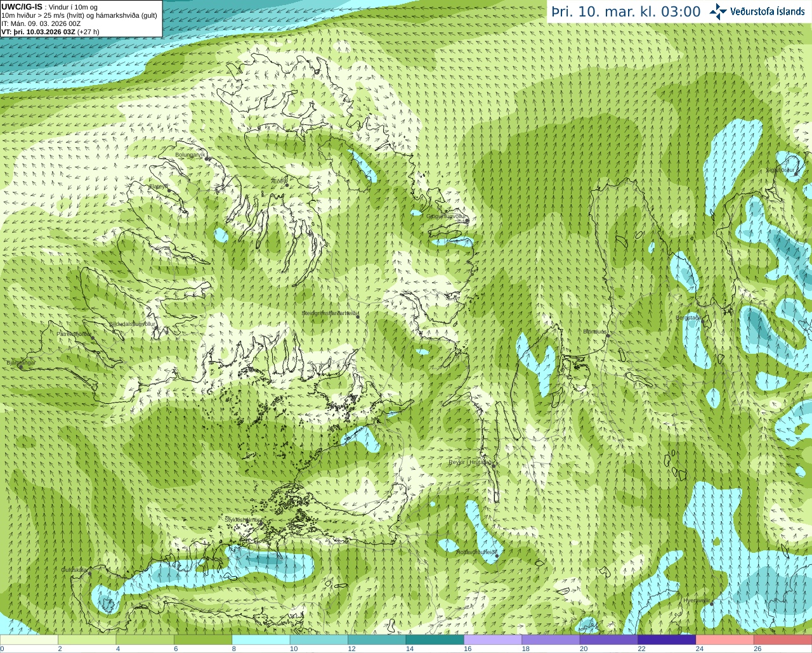Select the 10–12 m/s turquoise legend swatch

click(x=319, y=640)
